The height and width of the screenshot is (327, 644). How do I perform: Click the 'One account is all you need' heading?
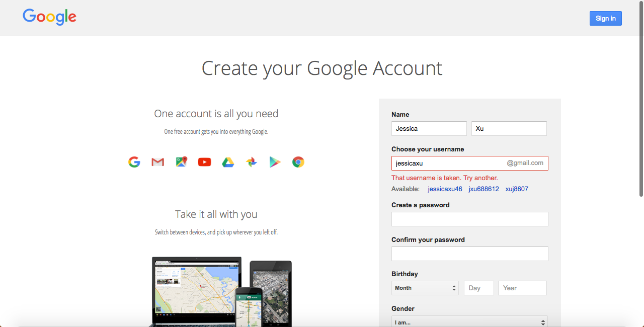coord(216,114)
